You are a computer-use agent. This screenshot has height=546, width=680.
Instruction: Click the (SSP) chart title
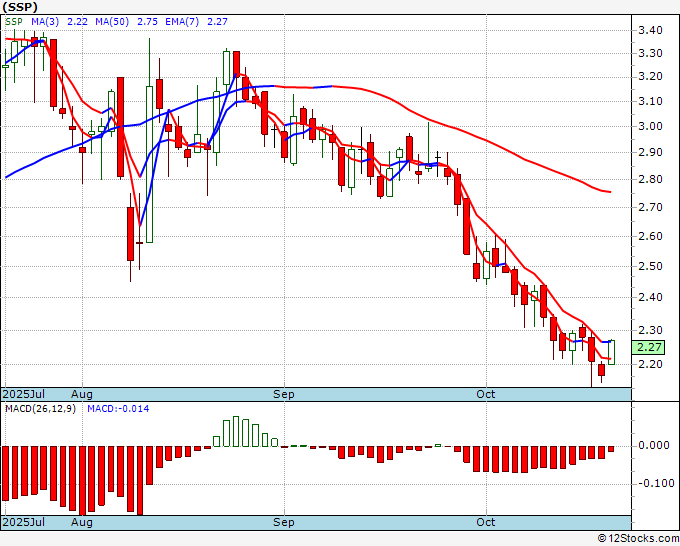click(x=20, y=7)
